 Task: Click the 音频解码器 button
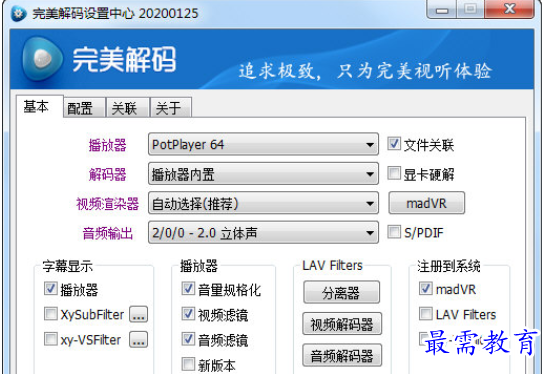[342, 355]
